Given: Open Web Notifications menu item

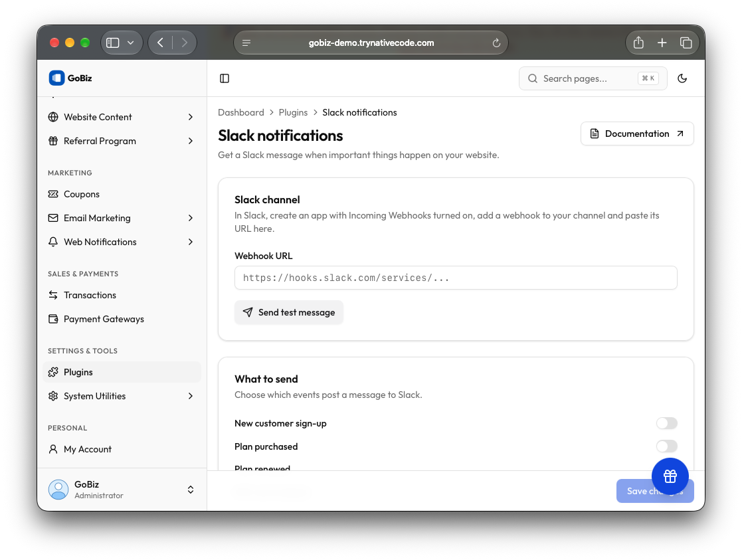Looking at the screenshot, I should pyautogui.click(x=122, y=242).
